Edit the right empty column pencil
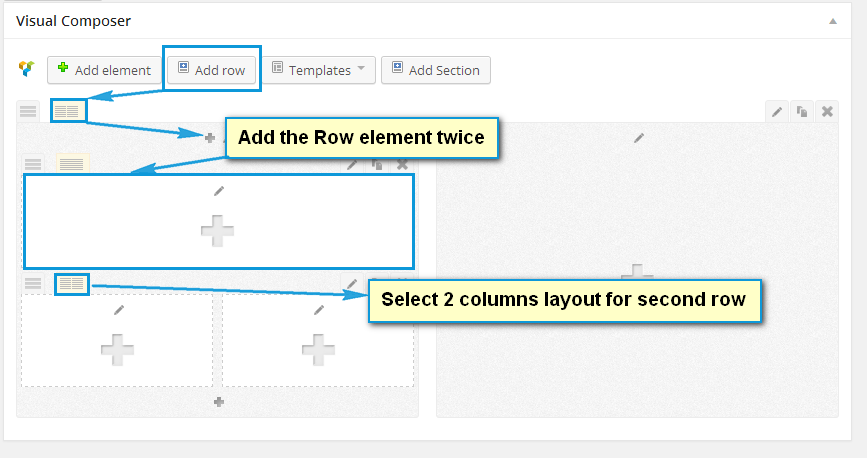This screenshot has width=867, height=458. click(x=639, y=138)
